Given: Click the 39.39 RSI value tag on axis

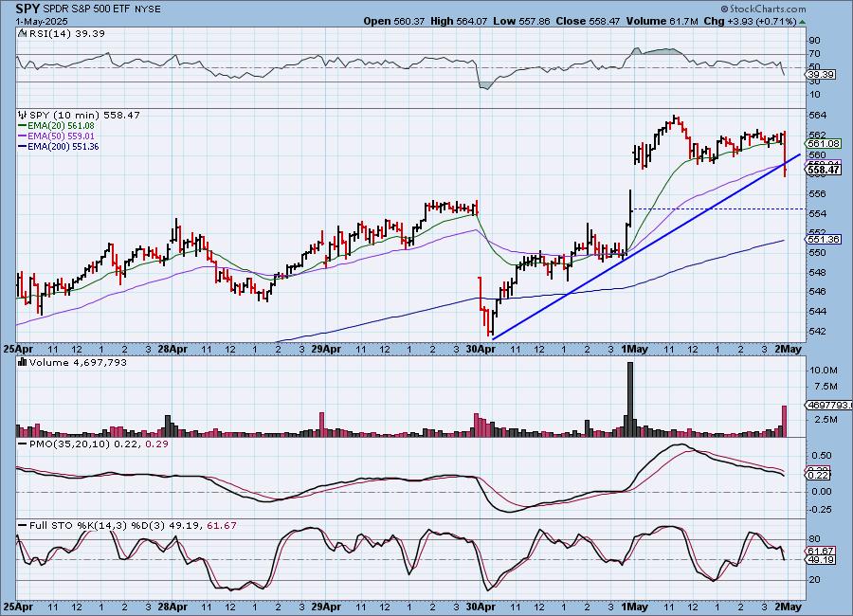Looking at the screenshot, I should 822,75.
